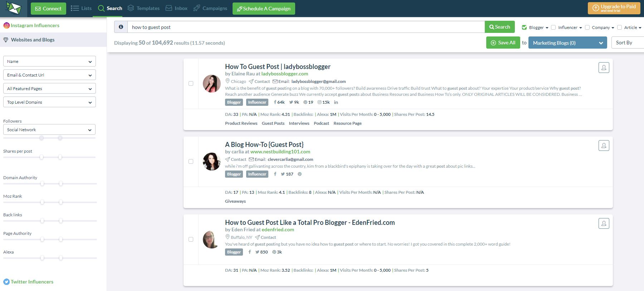Open Instagram Influencers section

[31, 25]
